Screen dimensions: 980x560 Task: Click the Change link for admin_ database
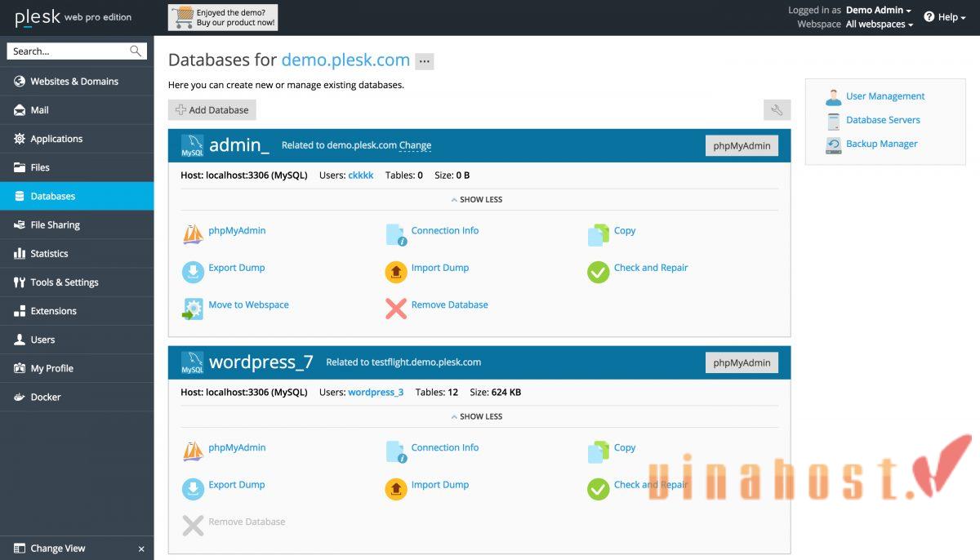[415, 145]
